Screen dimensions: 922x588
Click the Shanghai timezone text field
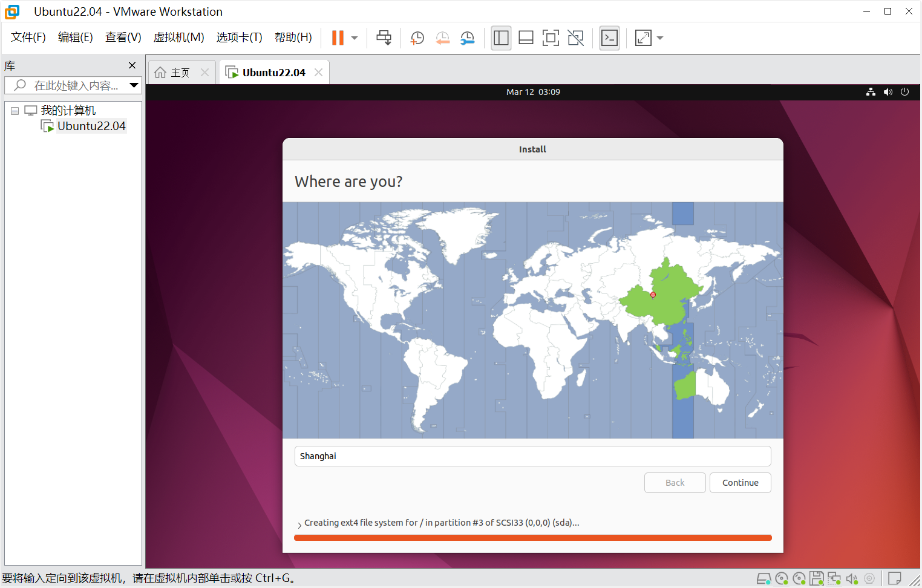(x=532, y=456)
